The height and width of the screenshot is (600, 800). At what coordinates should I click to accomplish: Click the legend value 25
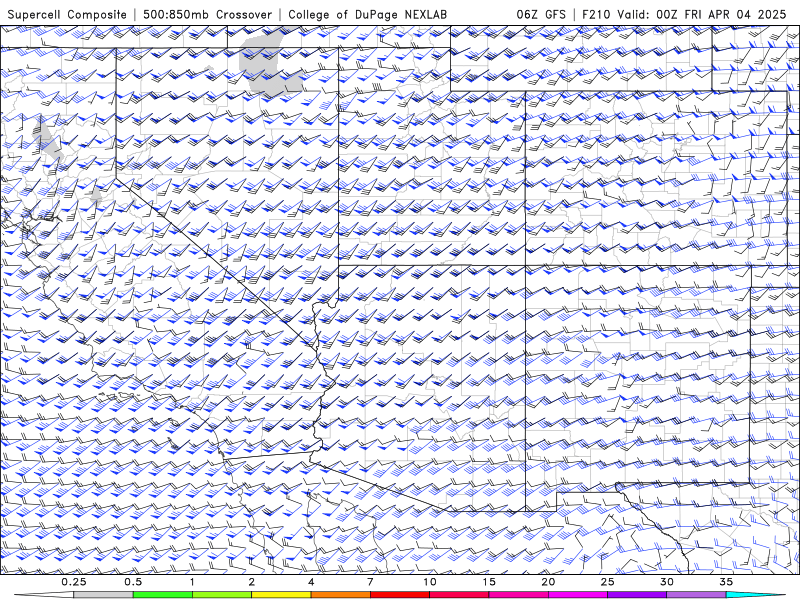(608, 582)
